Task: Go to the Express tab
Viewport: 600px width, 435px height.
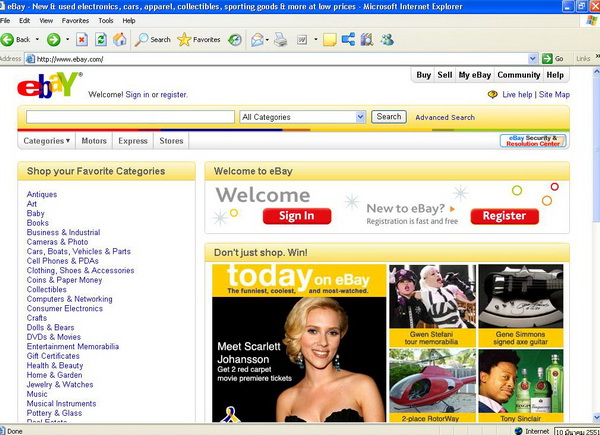Action: tap(133, 141)
